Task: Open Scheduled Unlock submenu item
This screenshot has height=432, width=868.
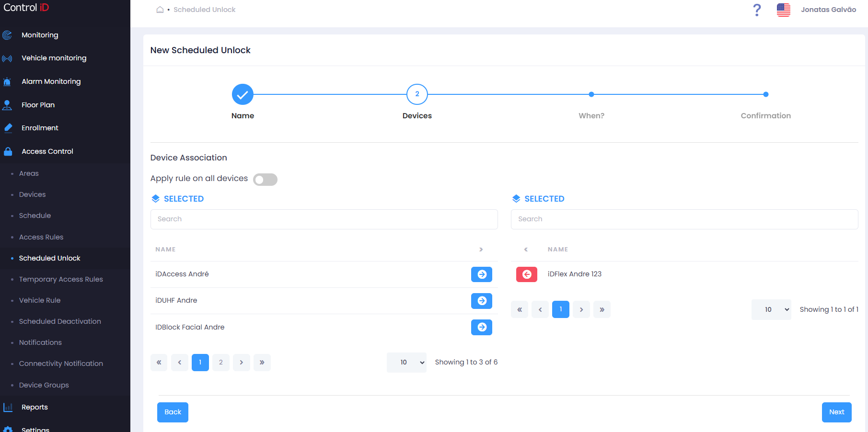Action: (50, 258)
